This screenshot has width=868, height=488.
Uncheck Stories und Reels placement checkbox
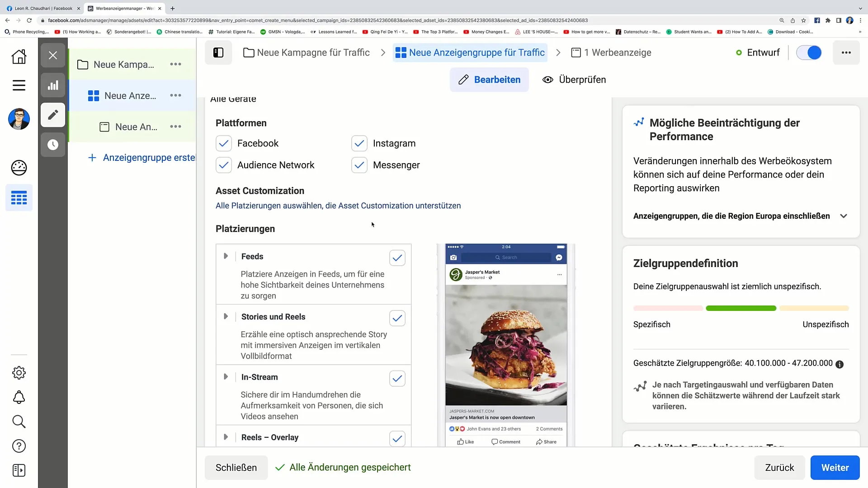[397, 318]
